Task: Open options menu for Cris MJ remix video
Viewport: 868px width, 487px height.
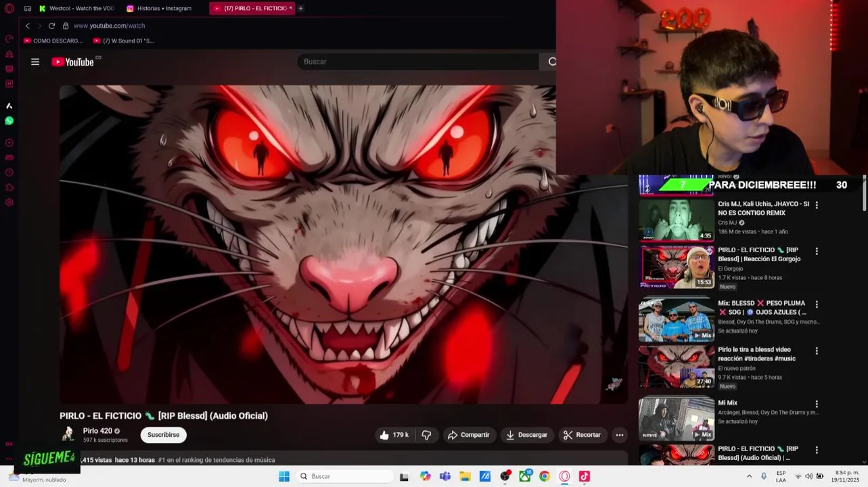Action: 817,205
